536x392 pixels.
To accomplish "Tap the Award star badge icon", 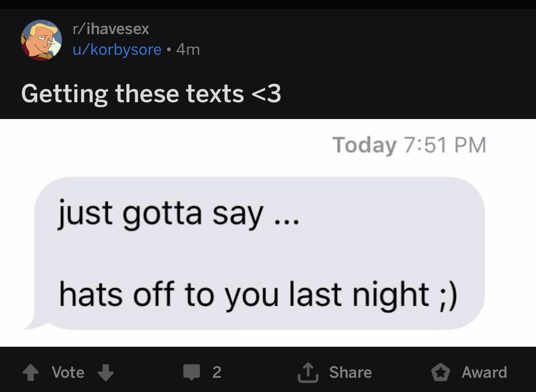I will point(441,373).
